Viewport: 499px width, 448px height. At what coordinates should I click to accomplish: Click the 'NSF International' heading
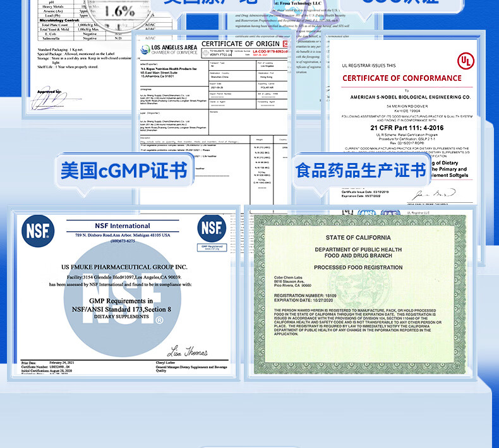click(123, 226)
